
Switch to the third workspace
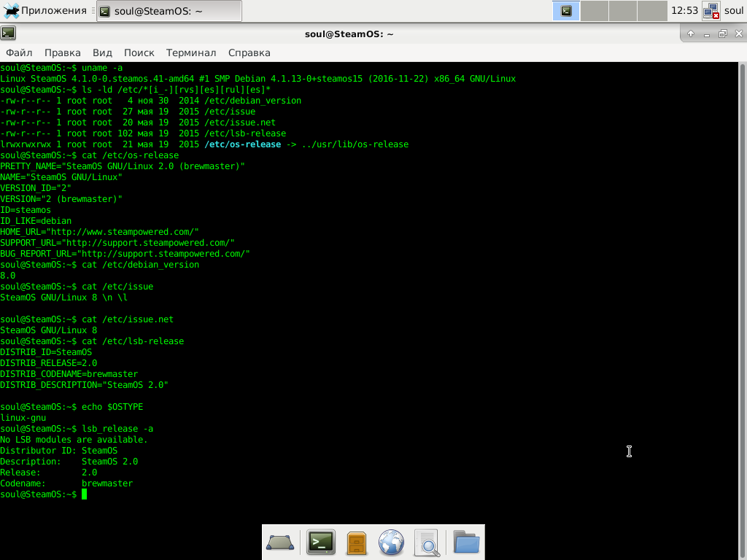click(623, 11)
